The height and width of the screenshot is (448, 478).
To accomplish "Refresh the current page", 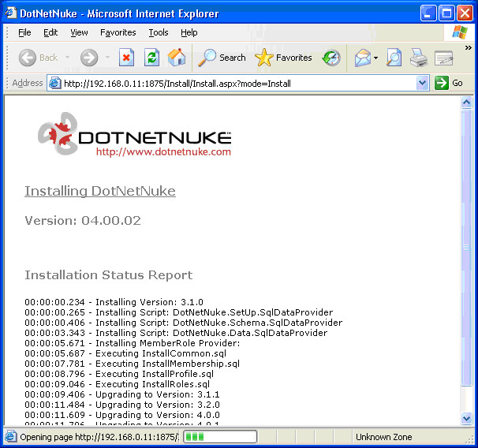I will click(151, 58).
